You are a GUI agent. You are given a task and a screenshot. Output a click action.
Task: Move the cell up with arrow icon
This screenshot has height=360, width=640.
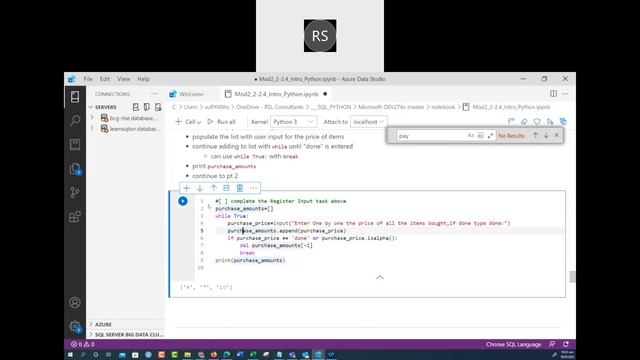tap(213, 188)
